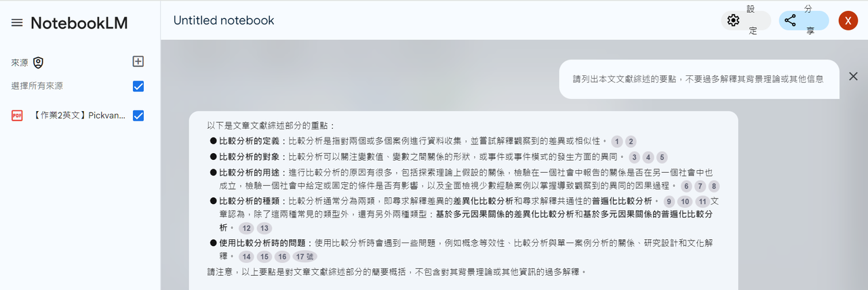Open the red X account avatar
The width and height of the screenshot is (868, 290).
tap(848, 20)
